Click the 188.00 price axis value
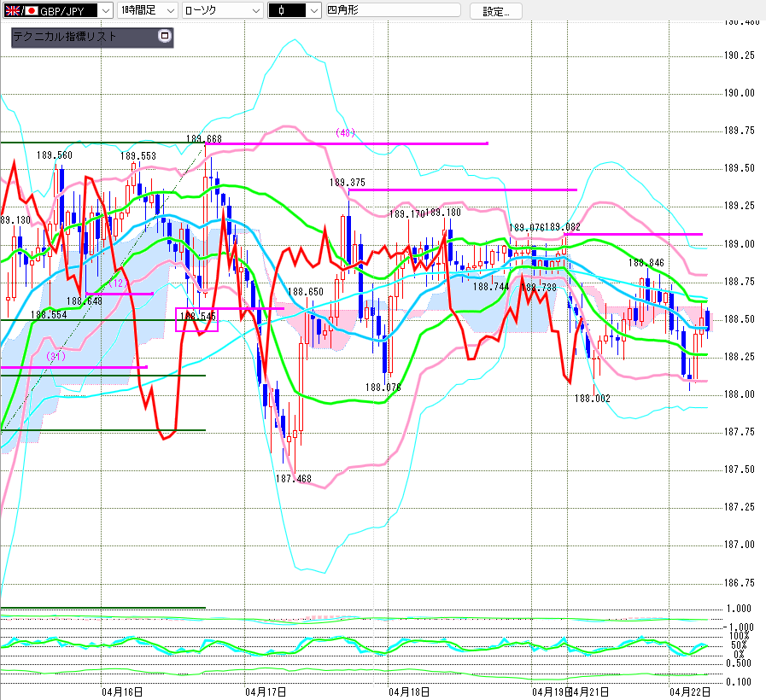Image resolution: width=766 pixels, height=700 pixels. 740,394
